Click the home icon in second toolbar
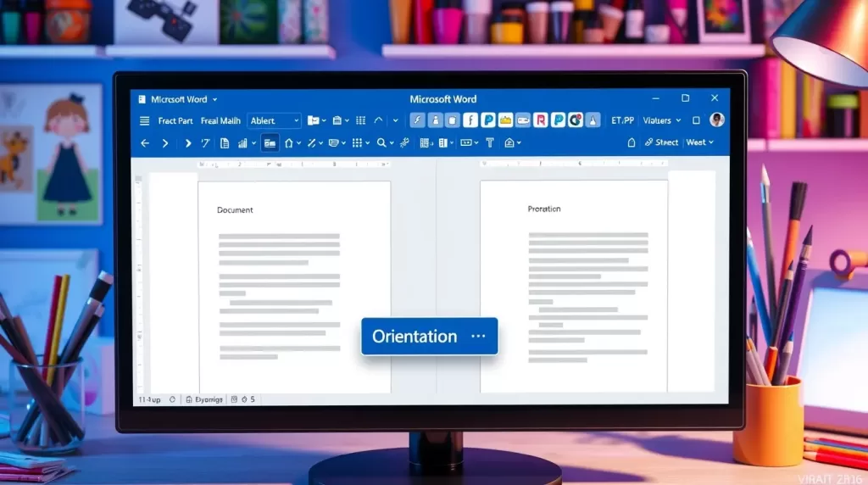The width and height of the screenshot is (868, 485). pyautogui.click(x=289, y=142)
